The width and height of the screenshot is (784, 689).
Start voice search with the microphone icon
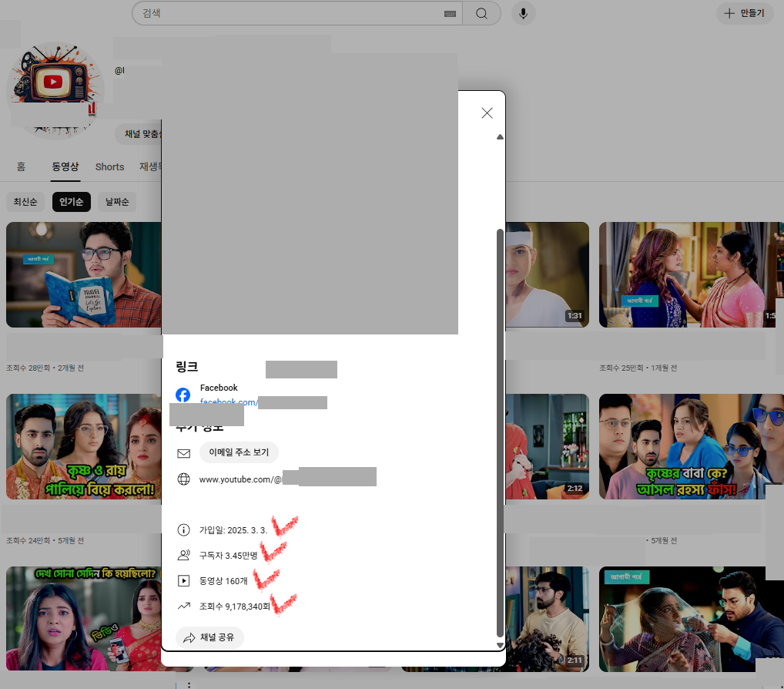524,13
